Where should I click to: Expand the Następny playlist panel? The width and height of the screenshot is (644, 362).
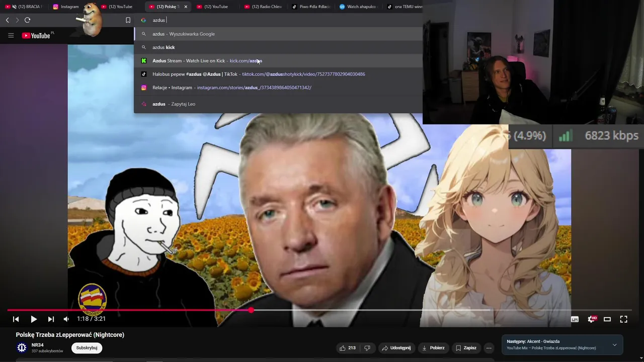point(614,345)
